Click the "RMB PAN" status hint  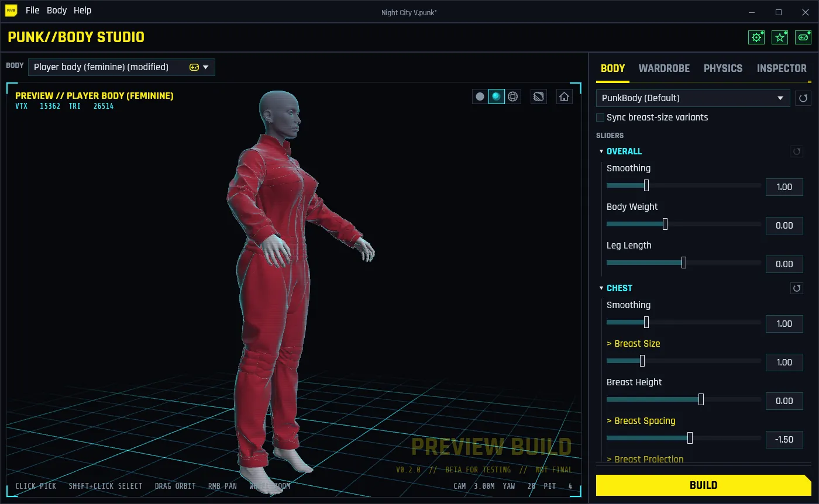(x=222, y=486)
